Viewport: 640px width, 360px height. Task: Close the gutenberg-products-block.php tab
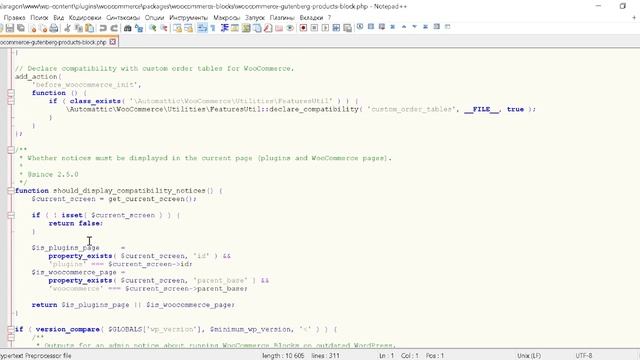(x=113, y=42)
